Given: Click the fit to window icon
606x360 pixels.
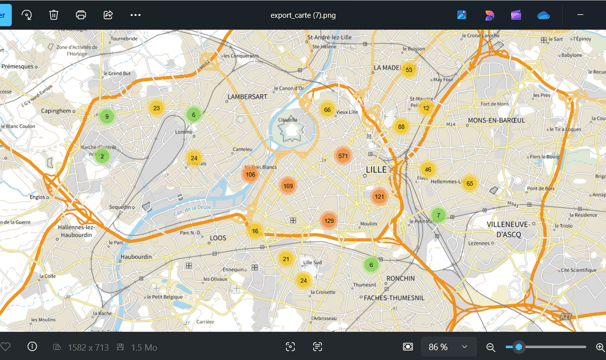Looking at the screenshot, I should point(408,347).
